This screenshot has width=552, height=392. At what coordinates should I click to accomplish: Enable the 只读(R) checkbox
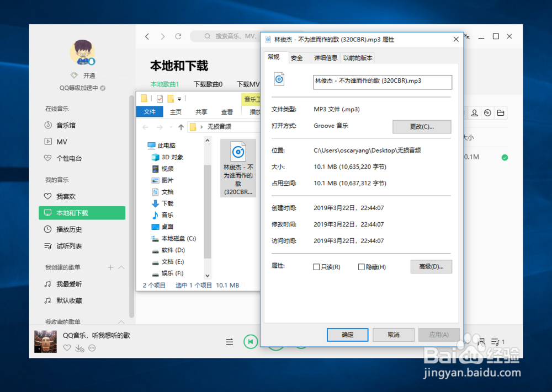[x=316, y=267]
